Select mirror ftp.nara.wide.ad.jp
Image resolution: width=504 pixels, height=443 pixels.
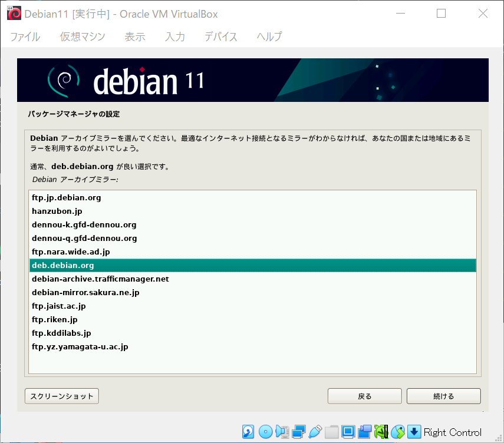253,252
